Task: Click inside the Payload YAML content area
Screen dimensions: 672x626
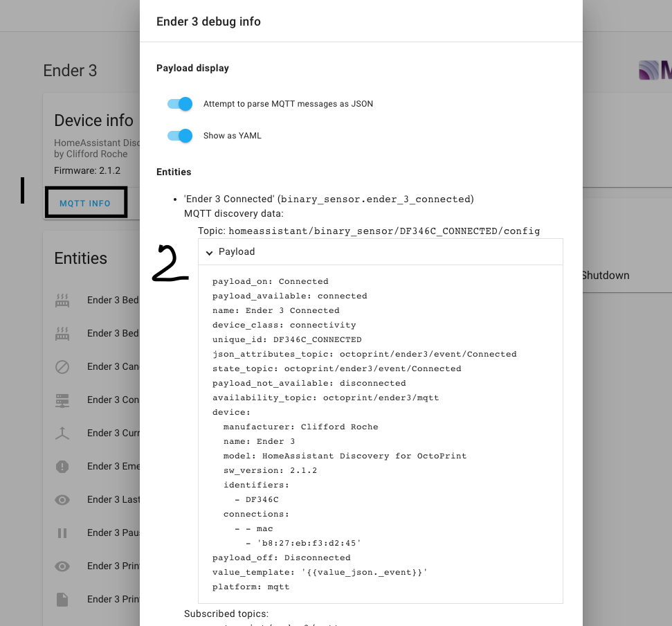Action: [381, 433]
